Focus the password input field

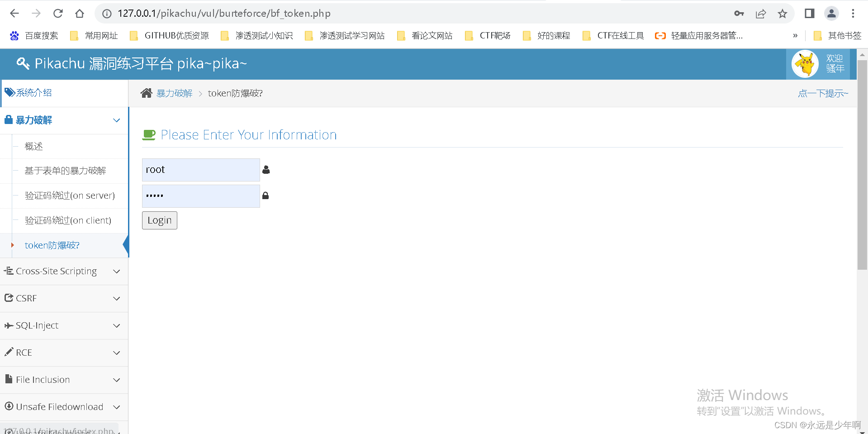(x=201, y=196)
